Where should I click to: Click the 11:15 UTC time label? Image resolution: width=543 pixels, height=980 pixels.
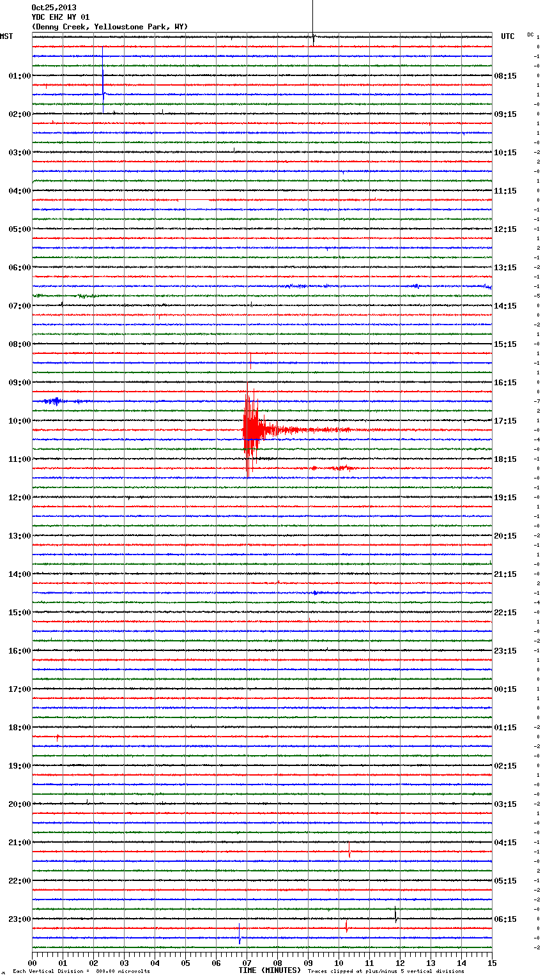click(505, 191)
